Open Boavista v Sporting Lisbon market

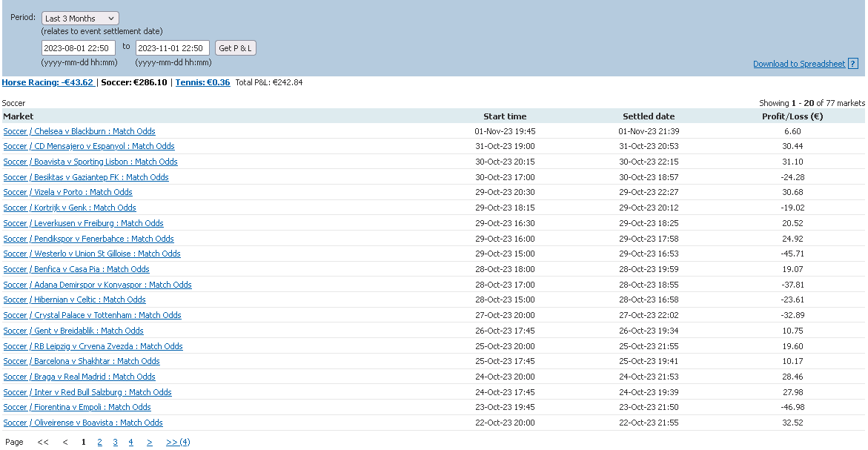coord(90,162)
